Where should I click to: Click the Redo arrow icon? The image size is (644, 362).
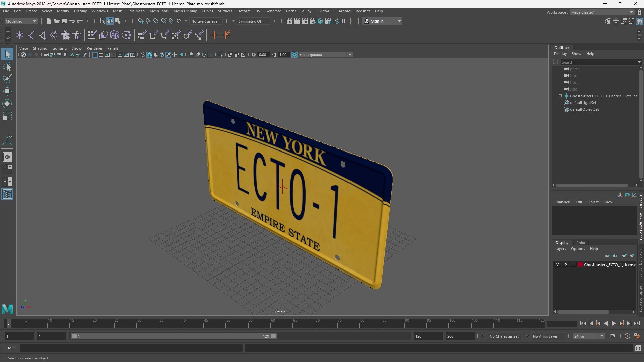point(80,21)
